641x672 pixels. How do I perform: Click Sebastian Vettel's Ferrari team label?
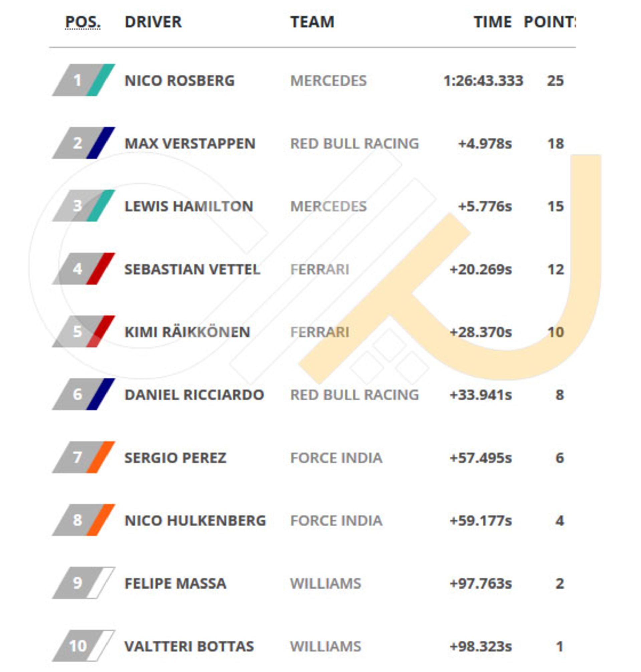tap(319, 269)
